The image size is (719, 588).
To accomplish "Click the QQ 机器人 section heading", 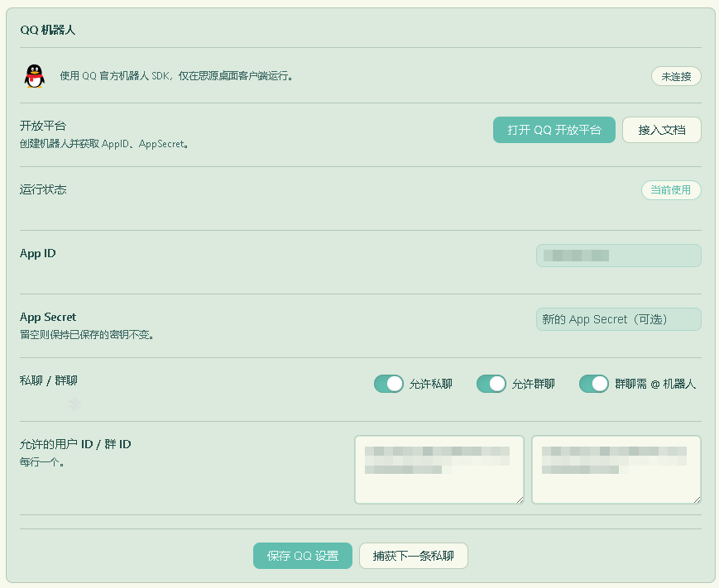I will (48, 31).
